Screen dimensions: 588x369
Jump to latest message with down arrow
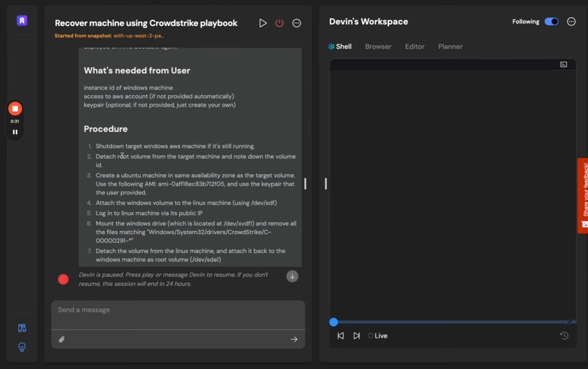[x=292, y=276]
